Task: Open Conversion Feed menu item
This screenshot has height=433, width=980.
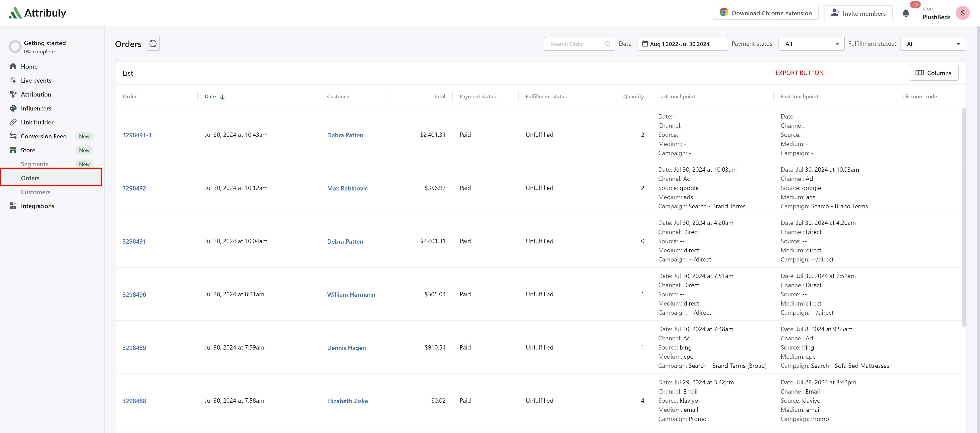Action: (x=44, y=136)
